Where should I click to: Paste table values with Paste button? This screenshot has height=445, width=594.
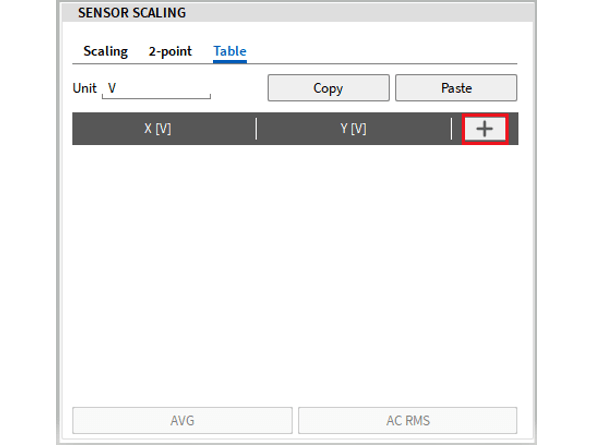pos(456,88)
